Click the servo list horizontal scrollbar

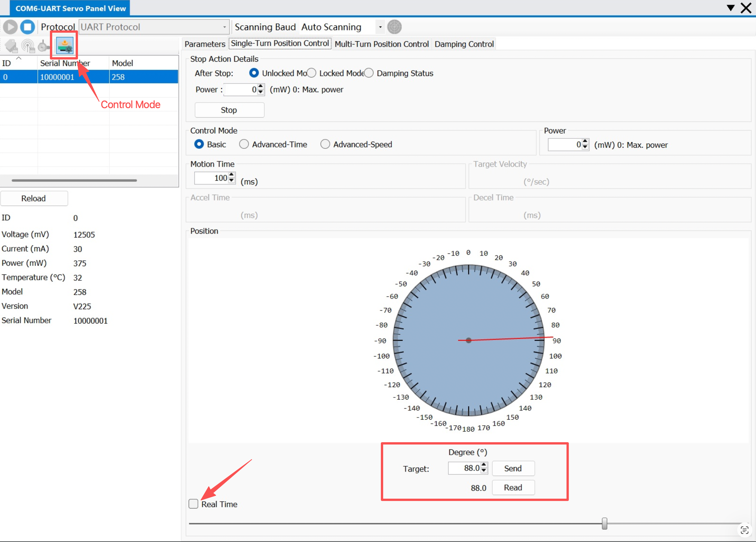[74, 180]
